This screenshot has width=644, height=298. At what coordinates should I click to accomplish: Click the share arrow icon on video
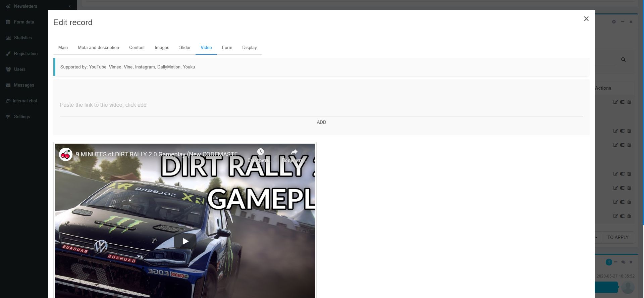[x=294, y=152]
